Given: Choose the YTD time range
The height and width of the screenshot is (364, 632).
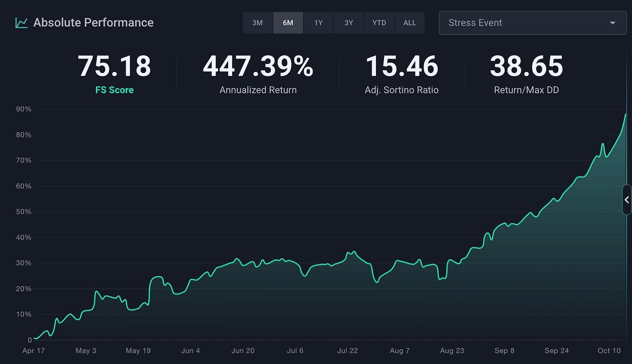Looking at the screenshot, I should [379, 23].
